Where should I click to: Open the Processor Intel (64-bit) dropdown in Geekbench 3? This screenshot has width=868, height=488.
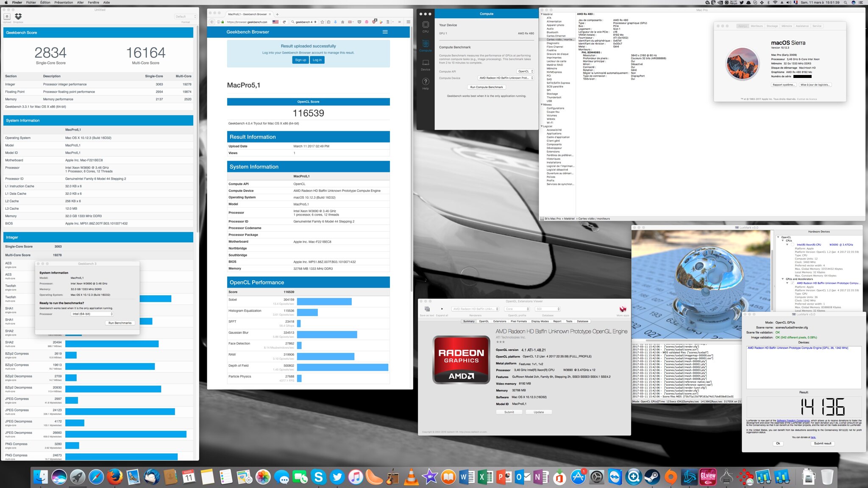tap(92, 314)
